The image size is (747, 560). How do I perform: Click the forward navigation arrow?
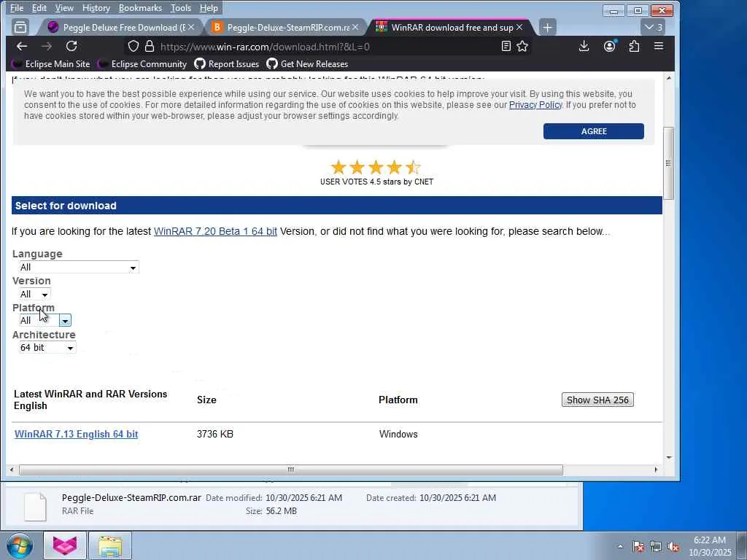click(46, 46)
